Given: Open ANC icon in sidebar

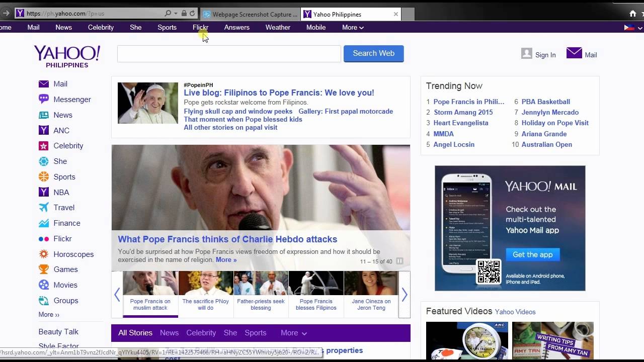Looking at the screenshot, I should point(44,130).
